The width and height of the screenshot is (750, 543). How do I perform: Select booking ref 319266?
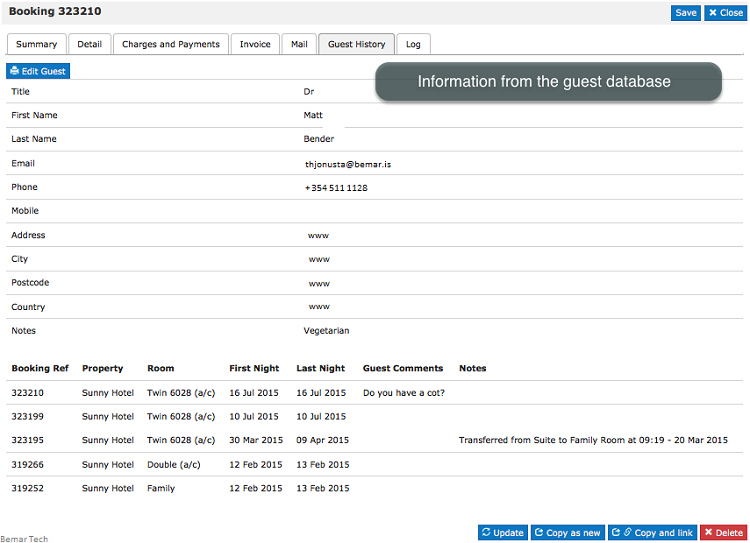coord(27,465)
